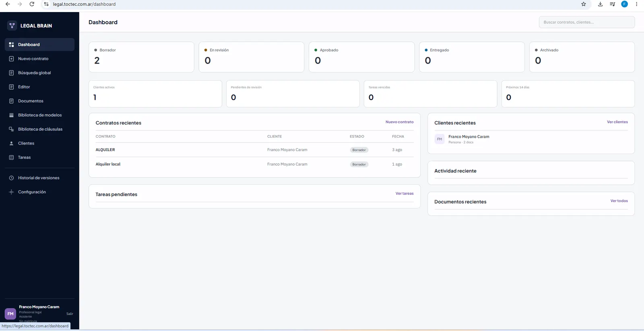Open Nuevo contrato in the sidebar

point(39,59)
